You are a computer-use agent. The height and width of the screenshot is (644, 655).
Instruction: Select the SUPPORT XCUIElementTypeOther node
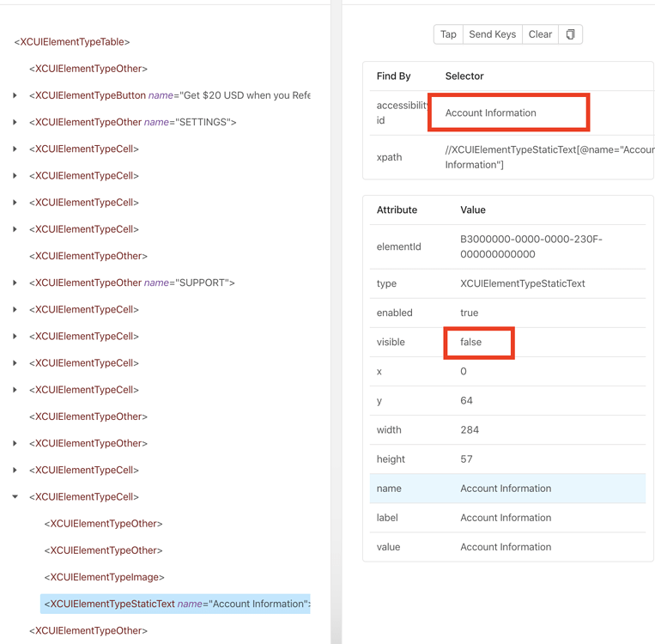click(131, 283)
